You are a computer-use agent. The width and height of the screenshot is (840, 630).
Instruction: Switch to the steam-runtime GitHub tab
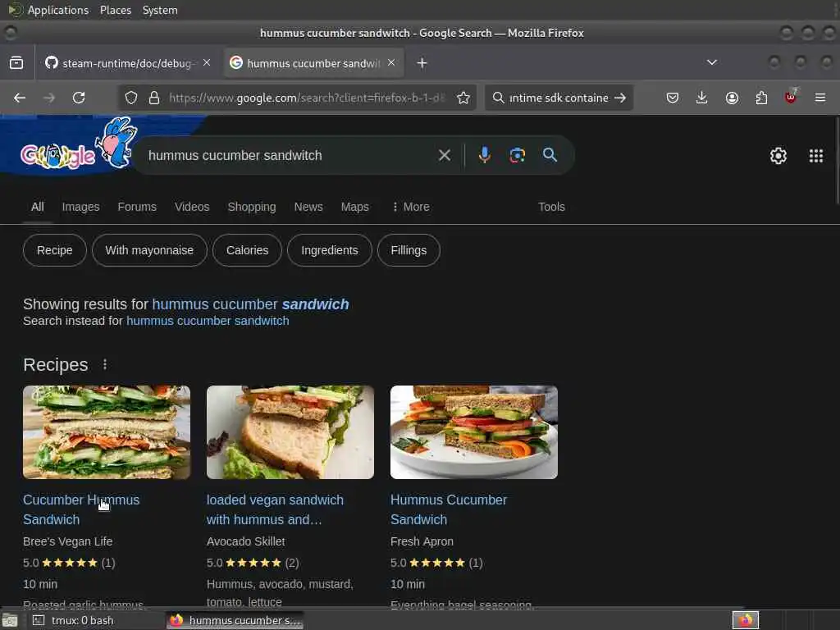129,62
